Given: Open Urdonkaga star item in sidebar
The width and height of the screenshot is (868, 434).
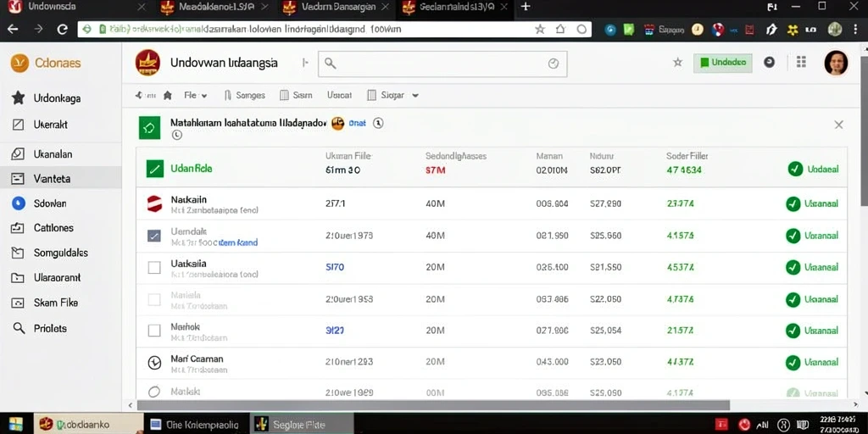Looking at the screenshot, I should point(47,98).
